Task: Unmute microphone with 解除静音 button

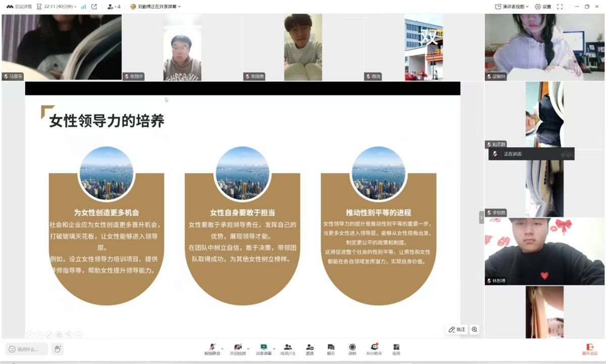Action: click(x=212, y=348)
